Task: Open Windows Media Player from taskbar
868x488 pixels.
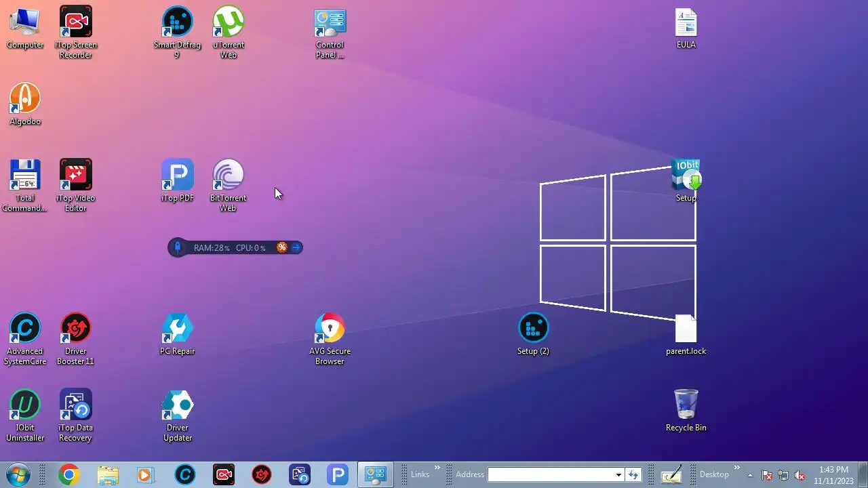Action: [x=145, y=474]
